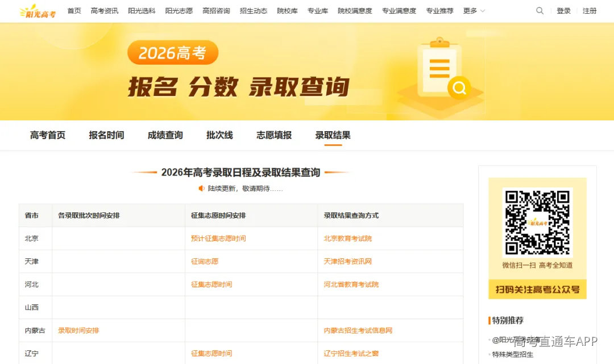
Task: Click the 征集志愿时间安排 column header
Action: tap(218, 215)
